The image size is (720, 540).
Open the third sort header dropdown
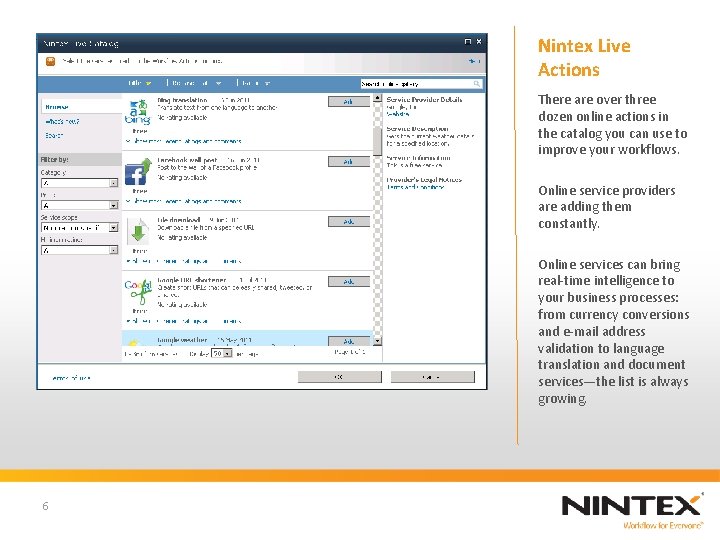pos(267,84)
